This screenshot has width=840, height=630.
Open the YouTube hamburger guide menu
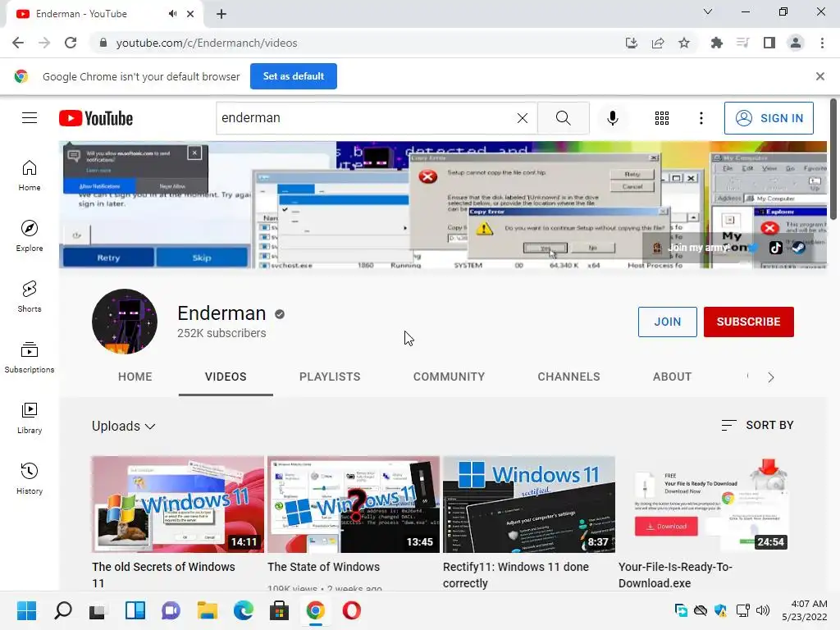coord(30,118)
